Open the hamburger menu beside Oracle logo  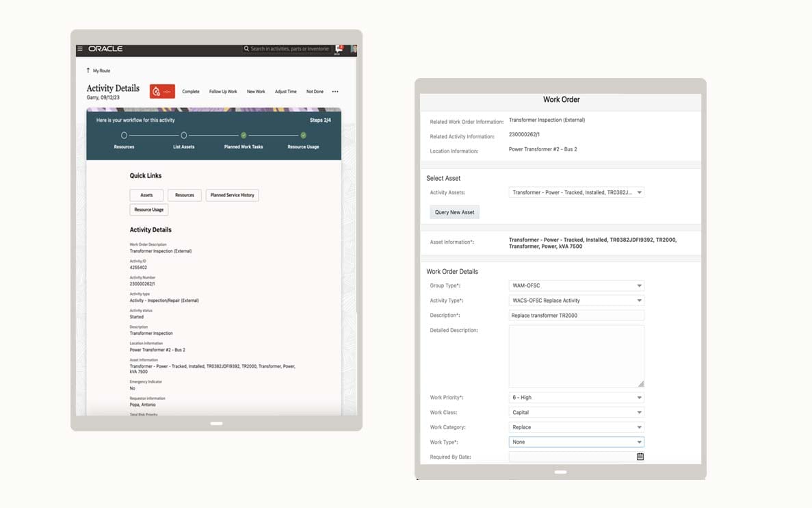point(80,49)
